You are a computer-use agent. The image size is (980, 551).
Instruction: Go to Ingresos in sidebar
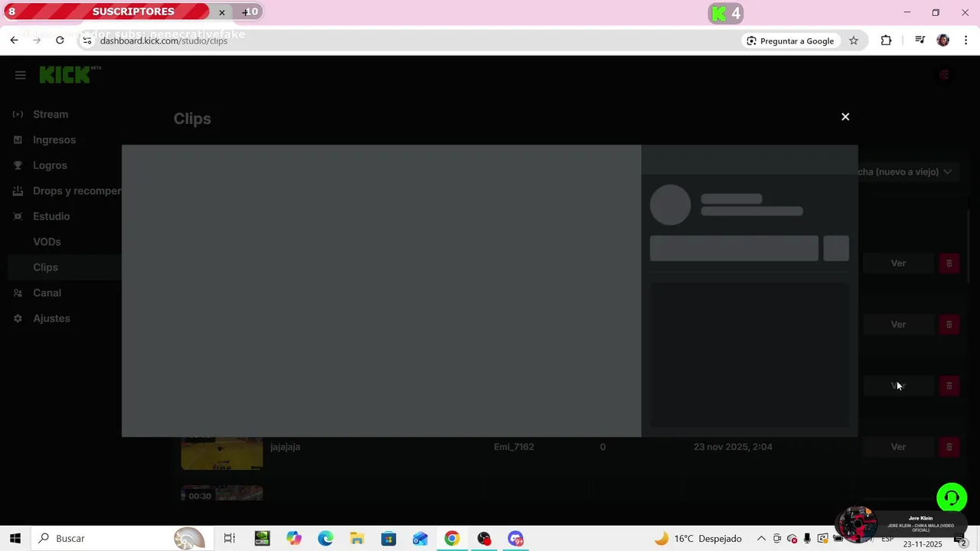click(x=54, y=140)
